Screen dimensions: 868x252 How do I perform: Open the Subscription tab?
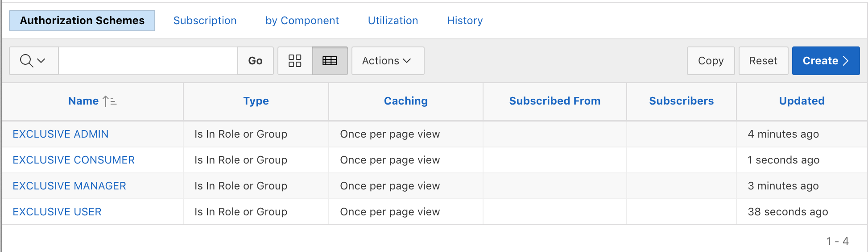click(205, 21)
